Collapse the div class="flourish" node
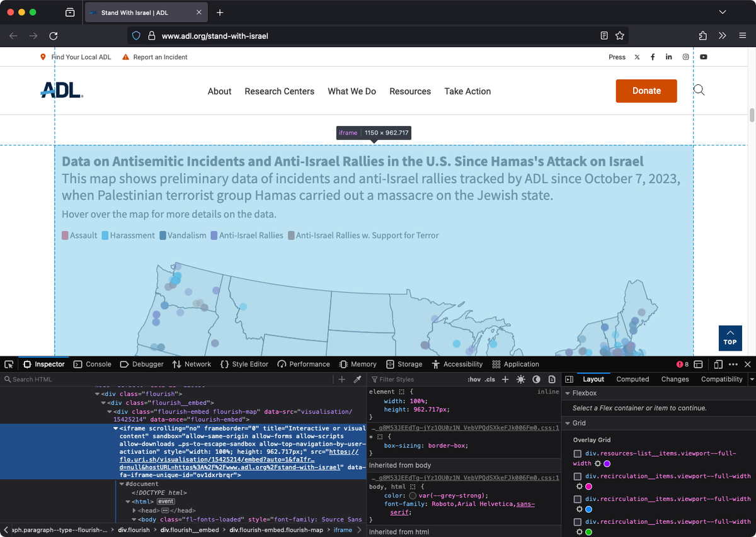The image size is (756, 537). (x=97, y=394)
